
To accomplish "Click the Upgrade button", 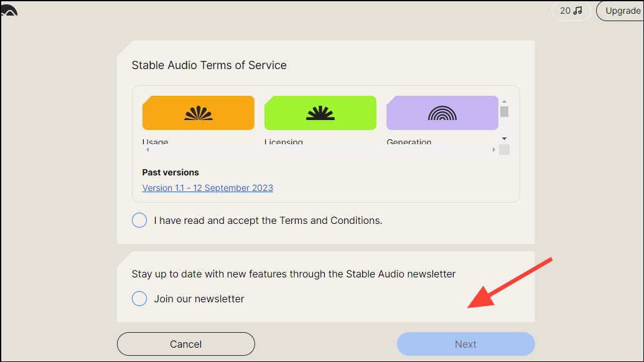I will pos(622,11).
